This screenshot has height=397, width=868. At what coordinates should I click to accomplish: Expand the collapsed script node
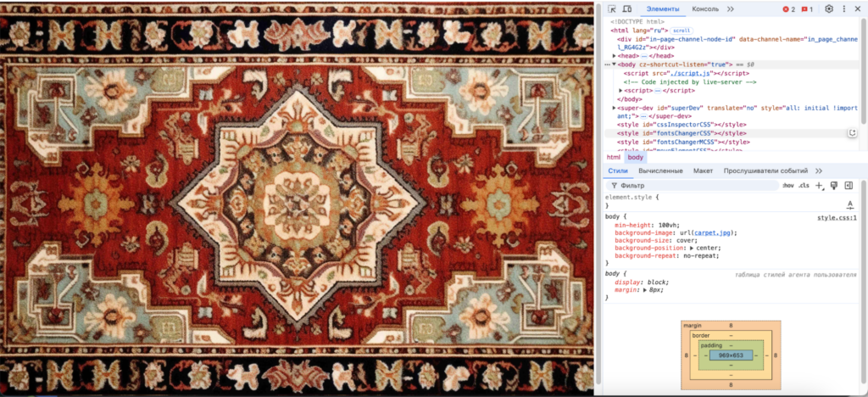pos(620,90)
